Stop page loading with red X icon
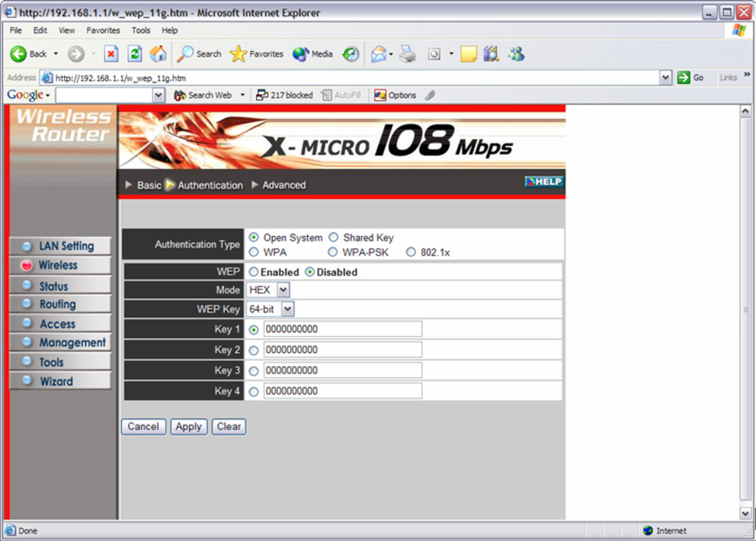Image resolution: width=756 pixels, height=541 pixels. [111, 54]
